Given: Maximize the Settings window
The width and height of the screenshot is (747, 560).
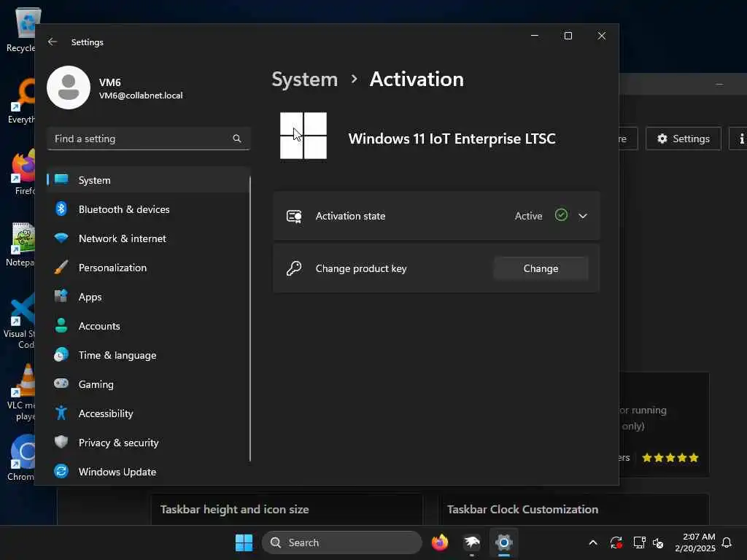Looking at the screenshot, I should point(568,36).
